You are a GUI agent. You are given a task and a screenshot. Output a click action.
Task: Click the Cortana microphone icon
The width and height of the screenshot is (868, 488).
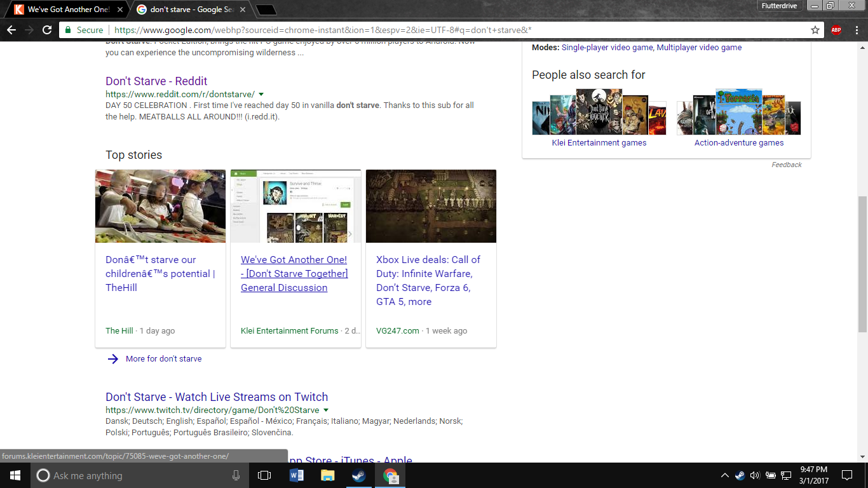coord(236,475)
